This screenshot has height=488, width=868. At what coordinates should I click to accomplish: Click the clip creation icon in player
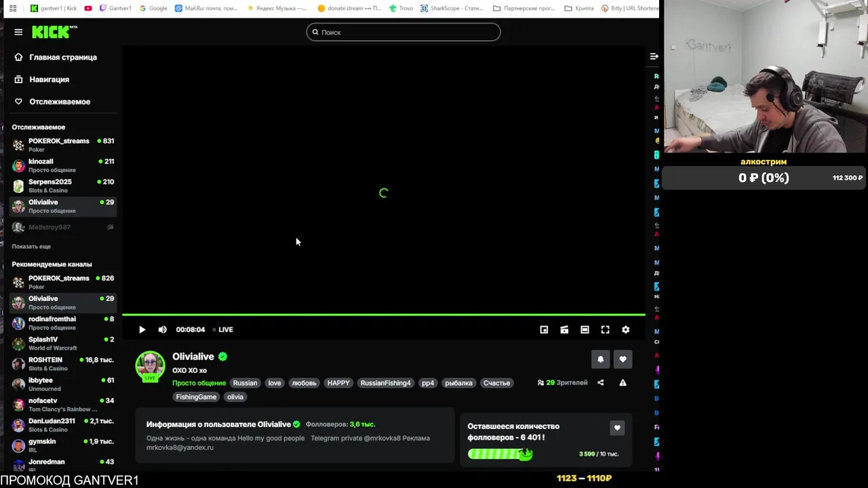tap(564, 329)
